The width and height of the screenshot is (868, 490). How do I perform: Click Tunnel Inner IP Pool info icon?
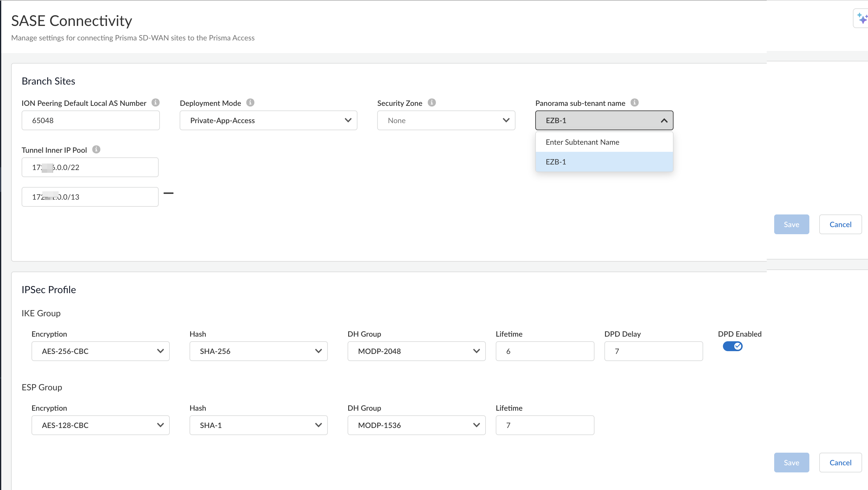pos(96,149)
